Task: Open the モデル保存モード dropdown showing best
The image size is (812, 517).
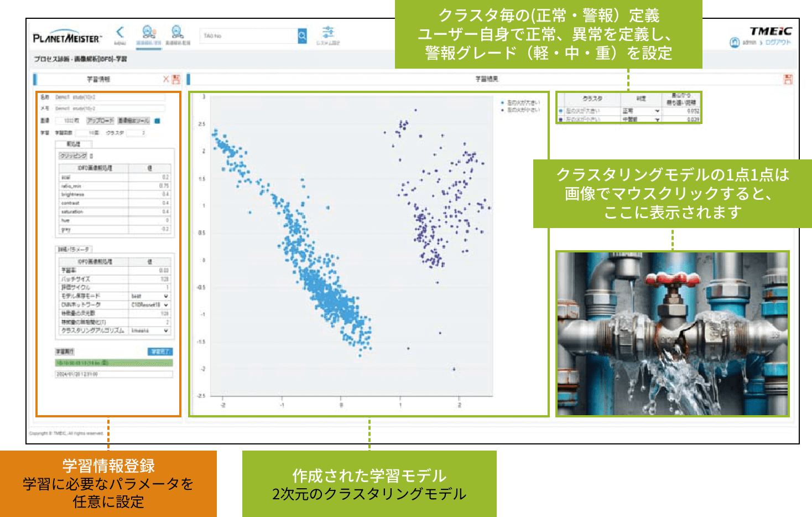Action: click(149, 296)
